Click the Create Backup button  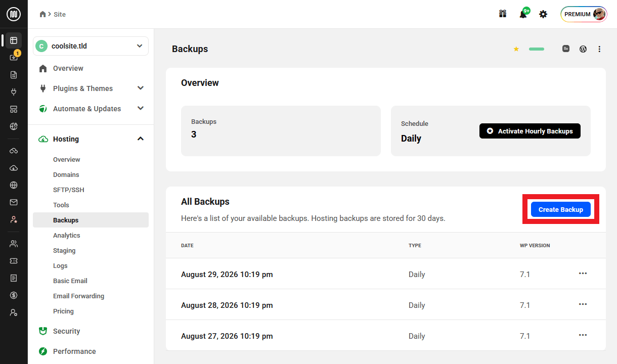click(561, 209)
